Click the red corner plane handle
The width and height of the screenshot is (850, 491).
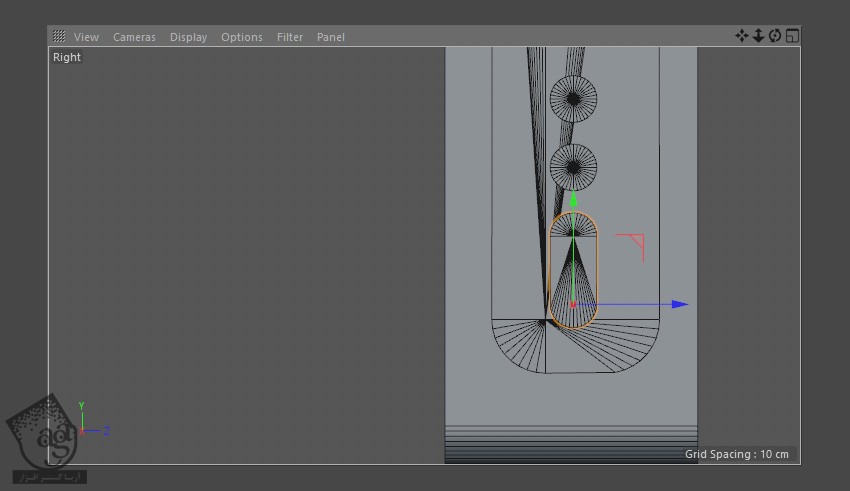(634, 242)
